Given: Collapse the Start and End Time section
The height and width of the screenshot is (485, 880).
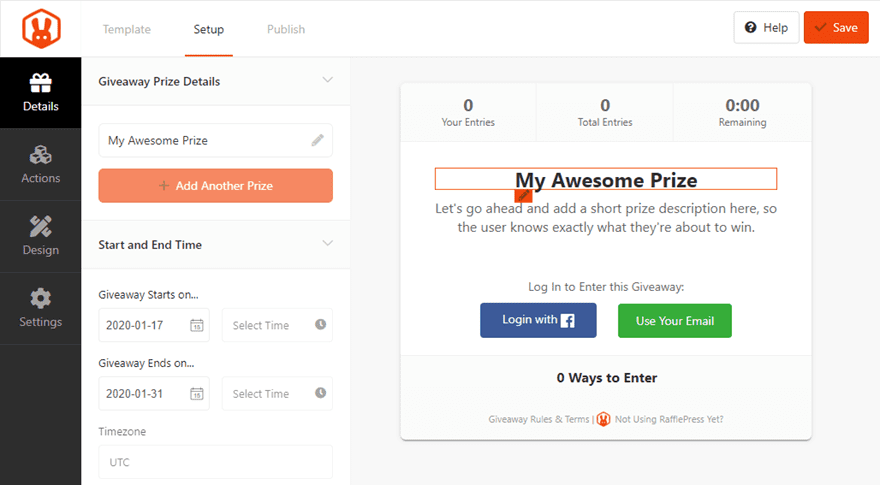Looking at the screenshot, I should click(327, 244).
